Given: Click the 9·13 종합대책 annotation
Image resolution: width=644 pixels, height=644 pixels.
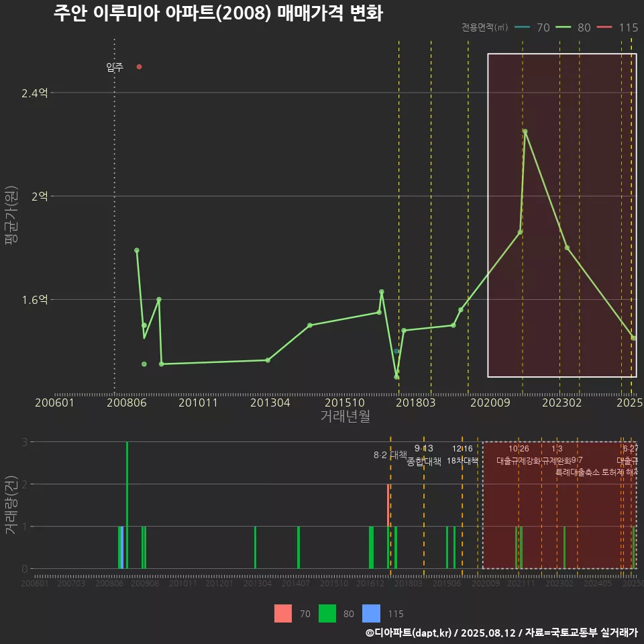Looking at the screenshot, I should [424, 455].
